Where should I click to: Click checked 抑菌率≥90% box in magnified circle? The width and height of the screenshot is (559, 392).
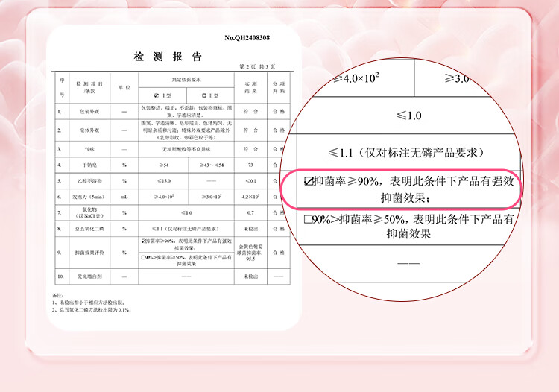309,181
